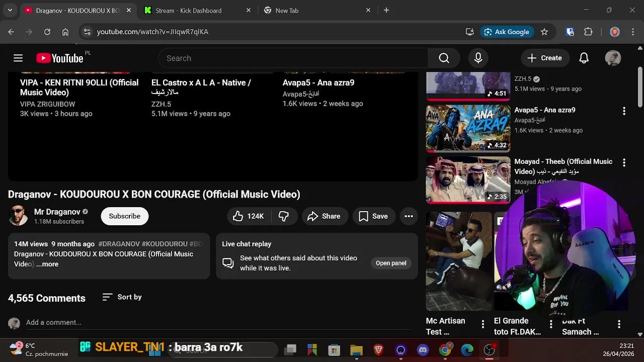Go to the YouTube home logo

[x=59, y=58]
